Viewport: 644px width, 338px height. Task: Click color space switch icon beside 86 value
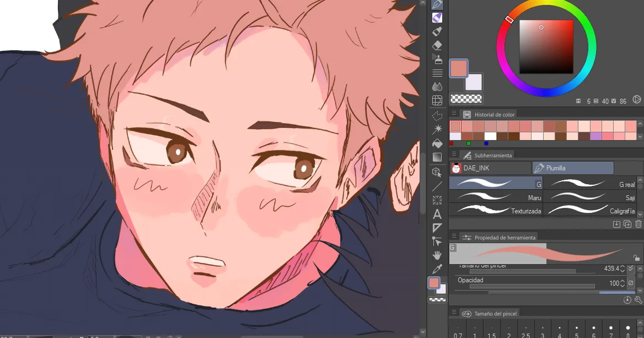[x=637, y=99]
